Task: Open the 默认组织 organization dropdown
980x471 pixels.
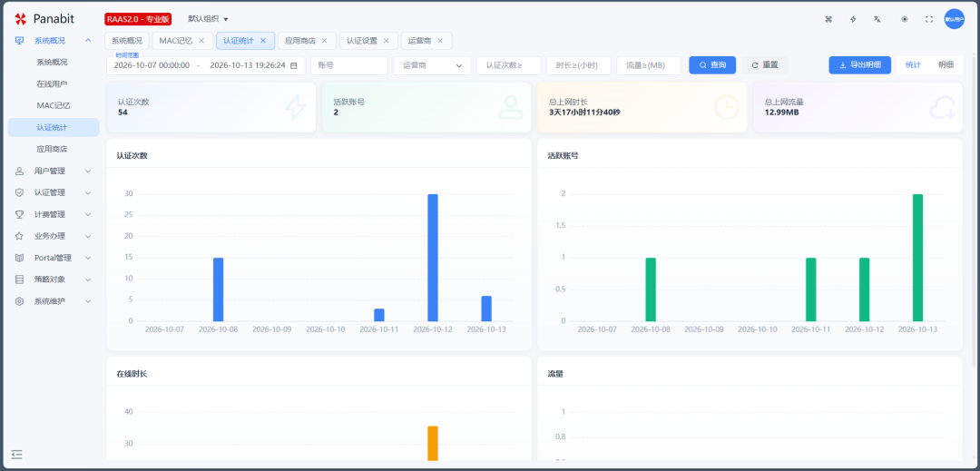Action: (x=209, y=19)
